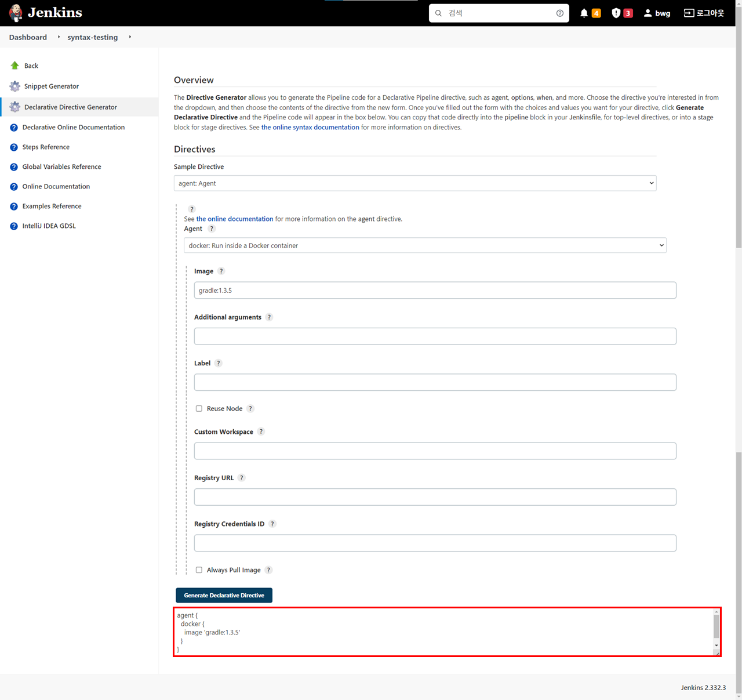This screenshot has width=742, height=700.
Task: Click the search help question icon
Action: (x=559, y=13)
